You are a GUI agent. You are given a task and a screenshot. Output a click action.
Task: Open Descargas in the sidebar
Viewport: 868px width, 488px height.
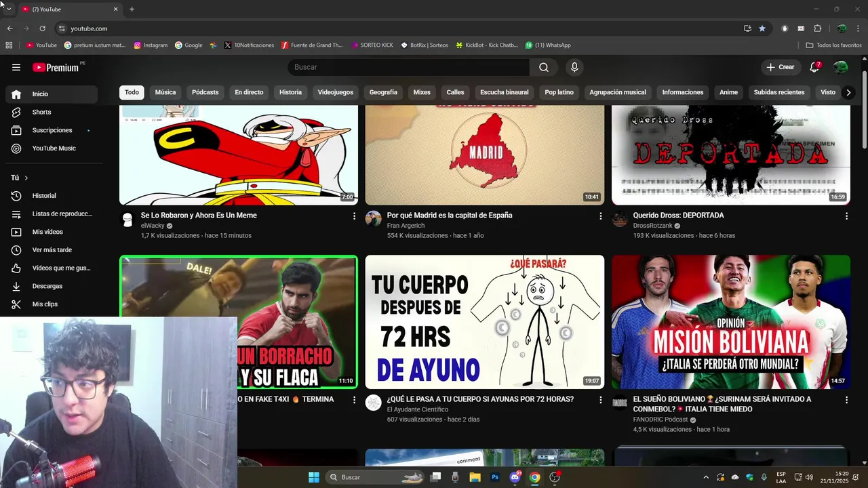(50, 286)
